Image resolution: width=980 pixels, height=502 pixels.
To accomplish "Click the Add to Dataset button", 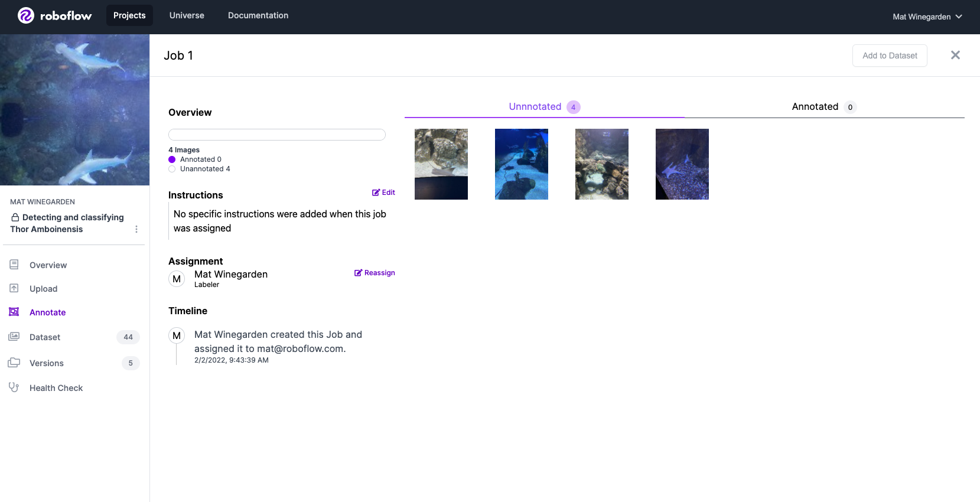I will point(889,56).
